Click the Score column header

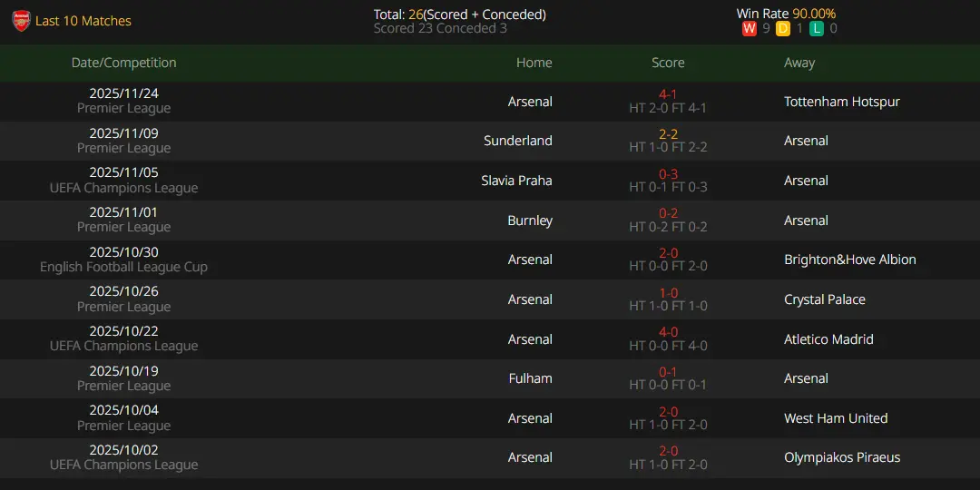pos(668,63)
